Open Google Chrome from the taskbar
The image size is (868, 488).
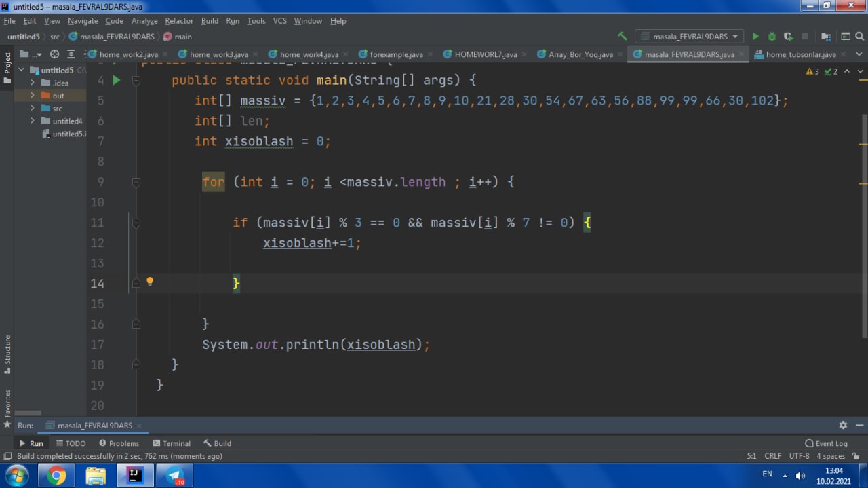57,476
